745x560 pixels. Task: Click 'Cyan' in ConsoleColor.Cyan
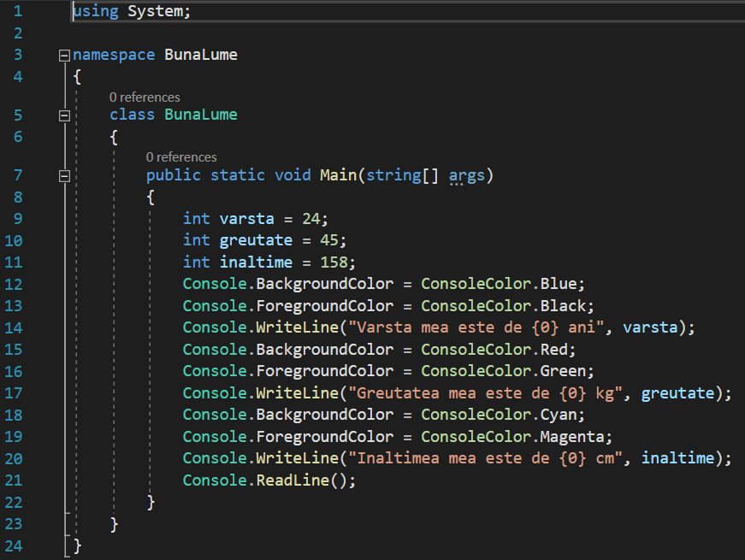coord(559,416)
